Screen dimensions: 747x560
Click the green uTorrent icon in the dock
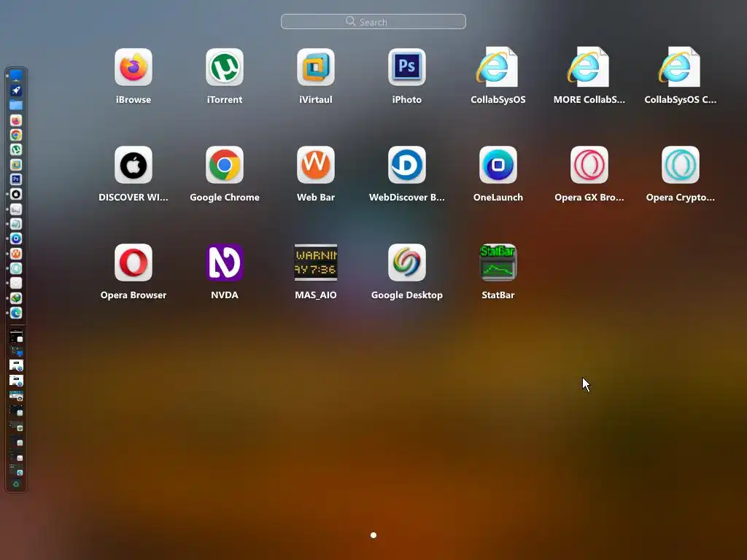coord(16,149)
